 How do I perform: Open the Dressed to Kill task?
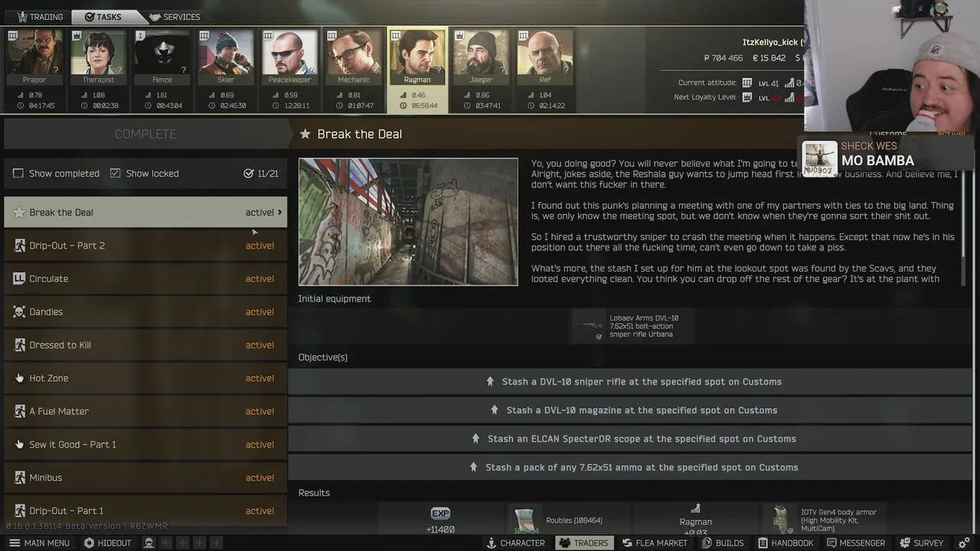[145, 345]
